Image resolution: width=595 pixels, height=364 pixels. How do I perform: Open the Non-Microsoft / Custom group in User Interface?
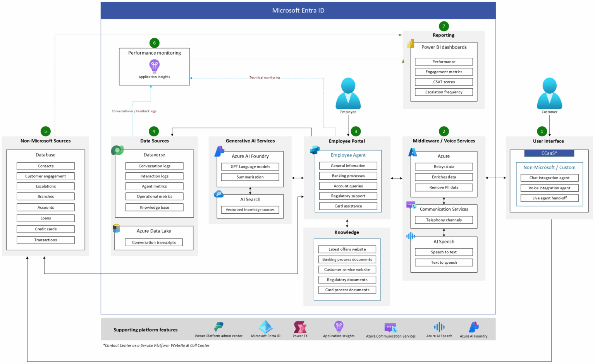click(x=549, y=167)
